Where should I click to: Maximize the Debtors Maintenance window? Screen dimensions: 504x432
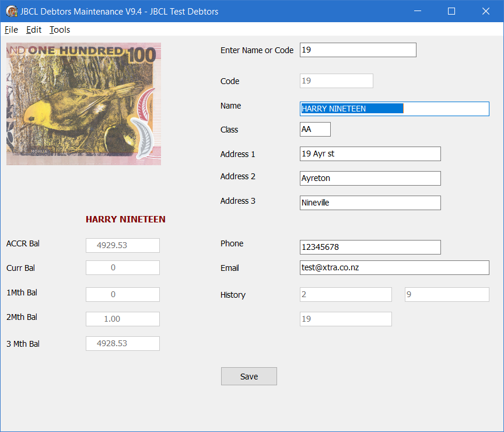pyautogui.click(x=452, y=11)
